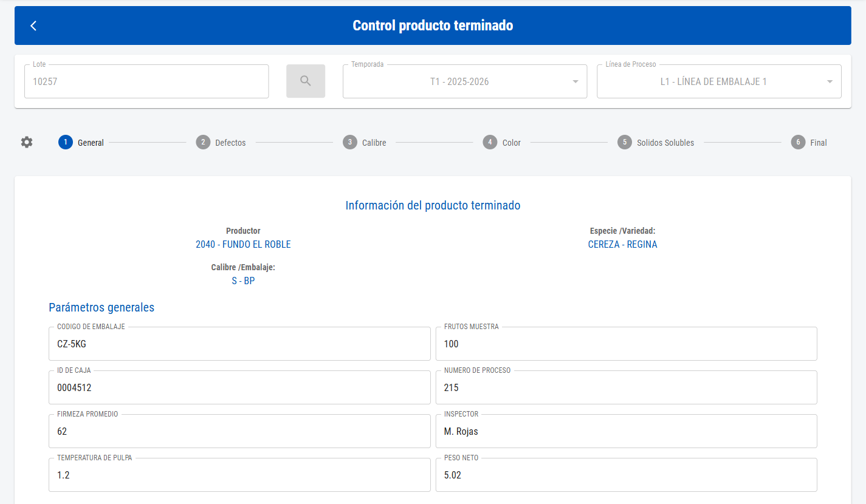866x504 pixels.
Task: Click the CEREZA - REGINA variety text
Action: tap(623, 244)
